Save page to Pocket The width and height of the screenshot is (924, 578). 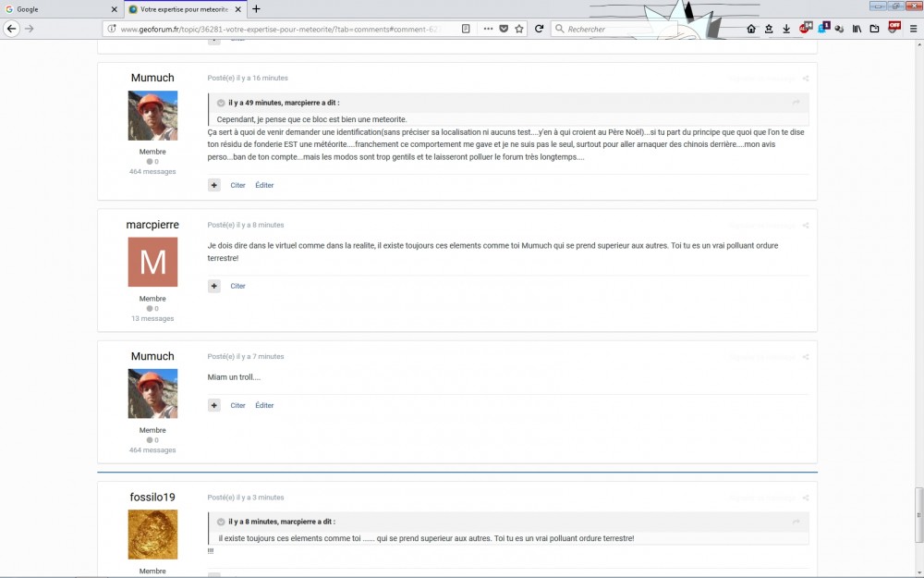tap(504, 29)
